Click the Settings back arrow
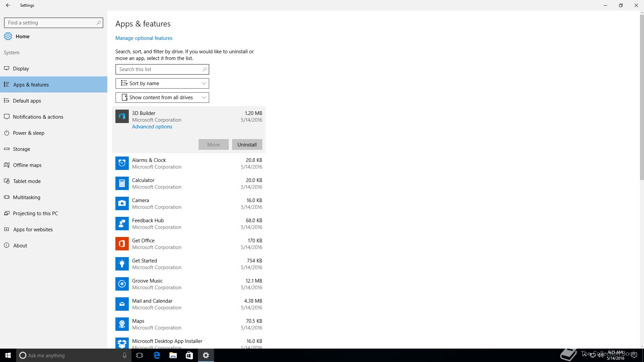 (x=8, y=5)
